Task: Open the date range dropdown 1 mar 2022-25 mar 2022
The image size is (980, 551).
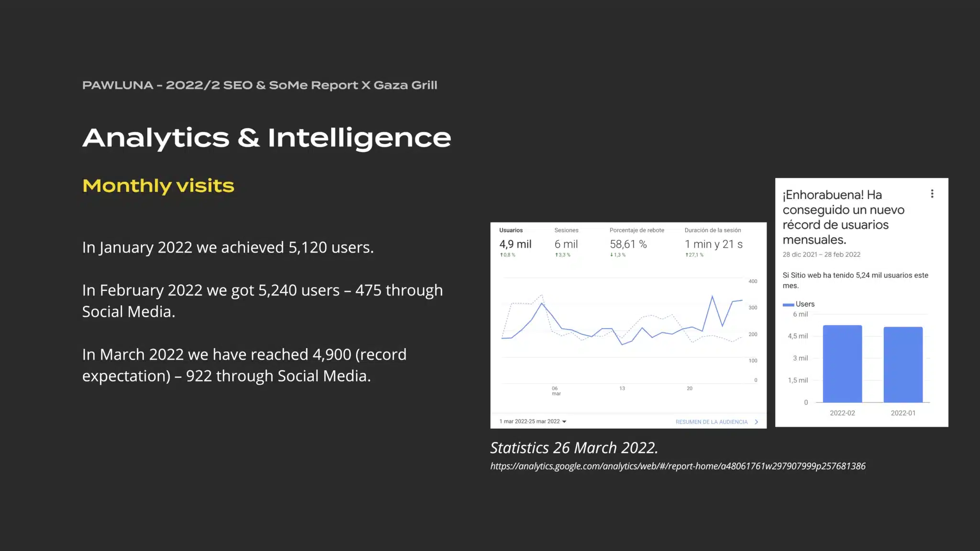Action: click(533, 421)
